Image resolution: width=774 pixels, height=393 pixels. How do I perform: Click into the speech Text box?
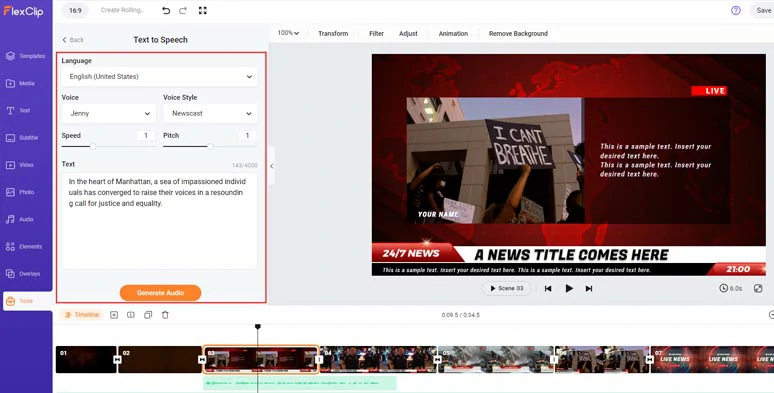(159, 221)
